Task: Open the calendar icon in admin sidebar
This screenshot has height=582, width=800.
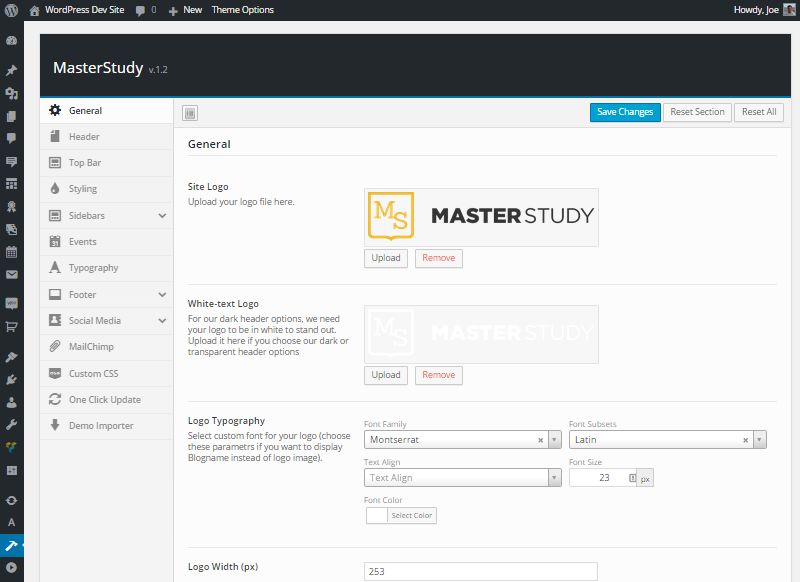Action: click(x=11, y=252)
